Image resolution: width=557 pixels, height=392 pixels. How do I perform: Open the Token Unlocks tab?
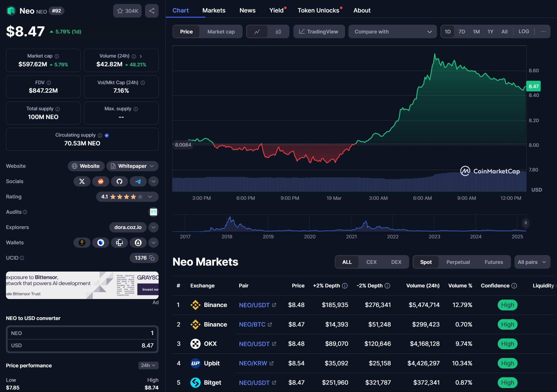[318, 10]
